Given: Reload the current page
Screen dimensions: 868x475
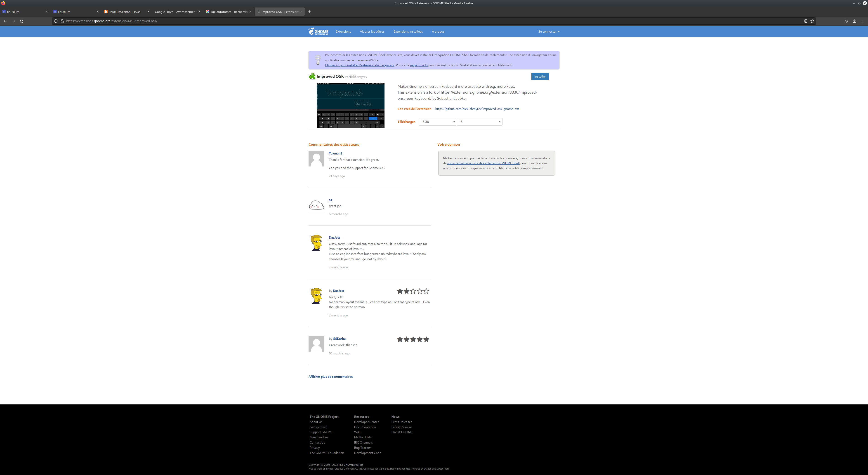Looking at the screenshot, I should coord(22,21).
